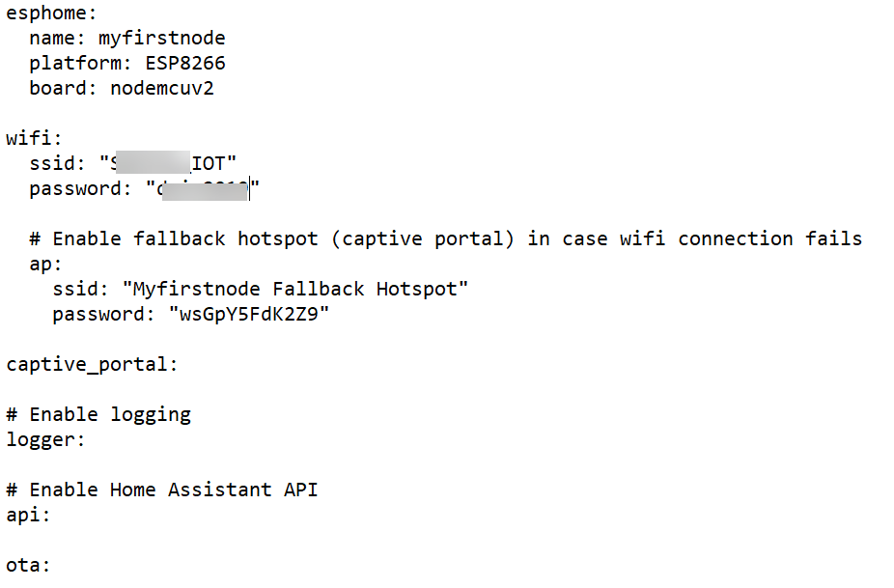
Task: Click the api: line
Action: pyautogui.click(x=27, y=515)
